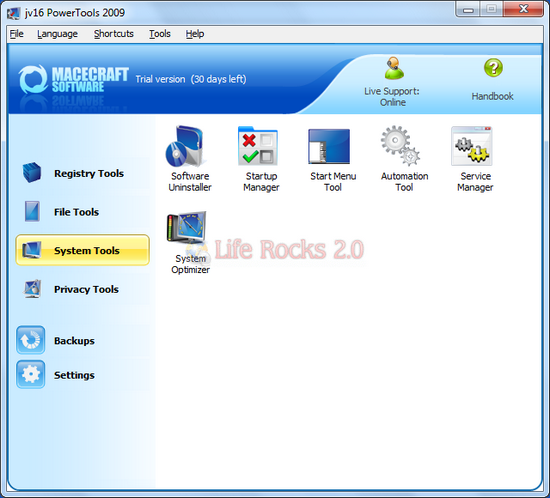
Task: Launch the Startup Manager icon
Action: [x=258, y=146]
